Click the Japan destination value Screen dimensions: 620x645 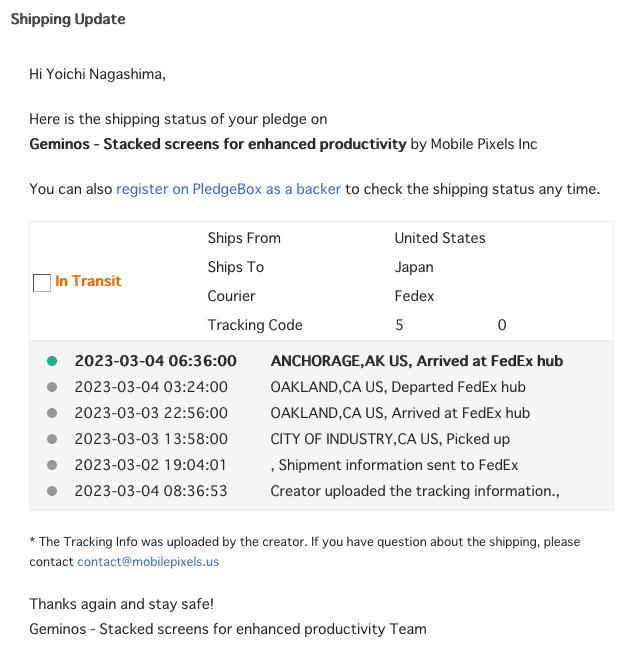414,267
